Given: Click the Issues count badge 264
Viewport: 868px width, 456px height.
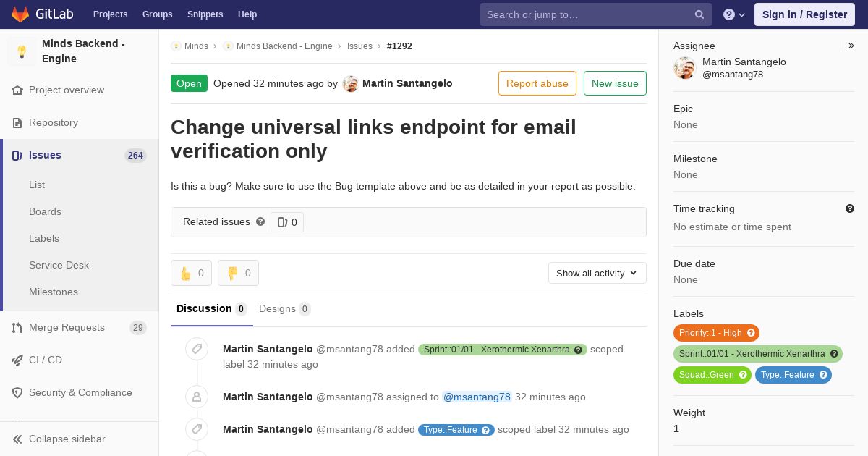Looking at the screenshot, I should (135, 156).
